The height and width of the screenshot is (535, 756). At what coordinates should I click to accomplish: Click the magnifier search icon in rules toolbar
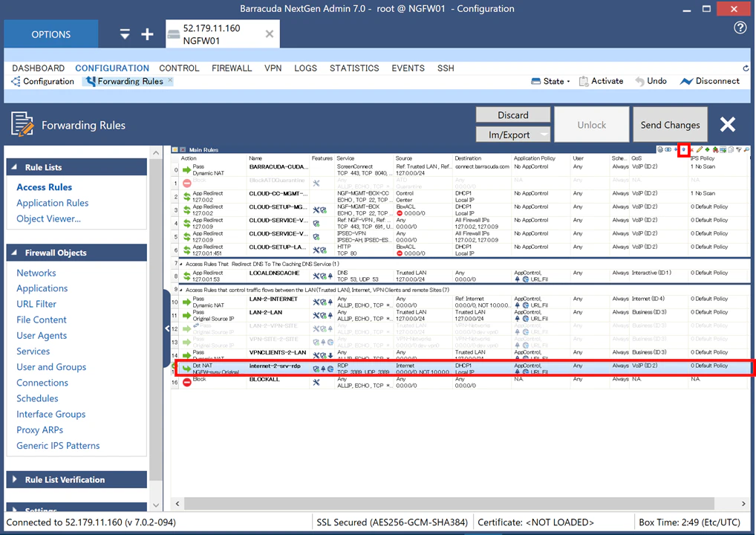tap(747, 149)
